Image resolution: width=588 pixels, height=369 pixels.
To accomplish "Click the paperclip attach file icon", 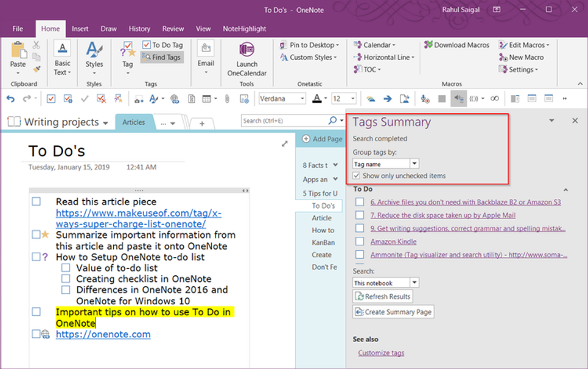I will click(x=227, y=99).
